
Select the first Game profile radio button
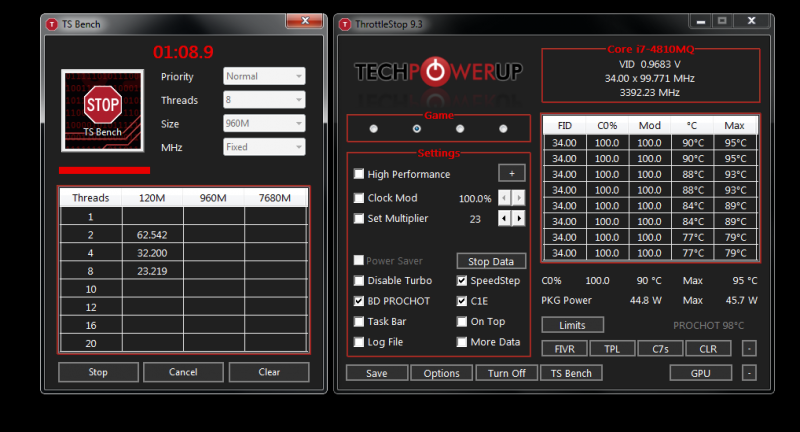pyautogui.click(x=373, y=129)
